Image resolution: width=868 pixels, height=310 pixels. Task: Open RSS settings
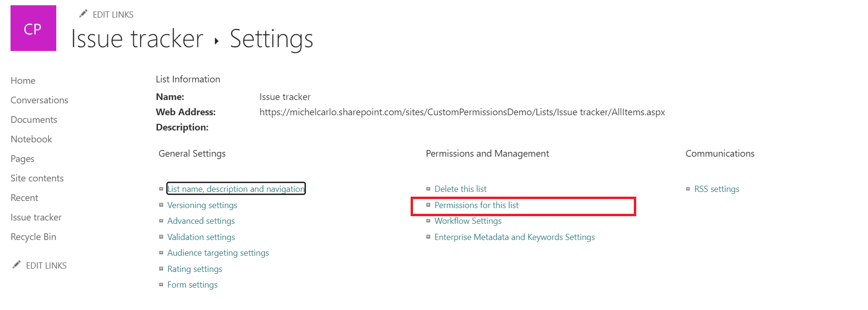point(717,189)
